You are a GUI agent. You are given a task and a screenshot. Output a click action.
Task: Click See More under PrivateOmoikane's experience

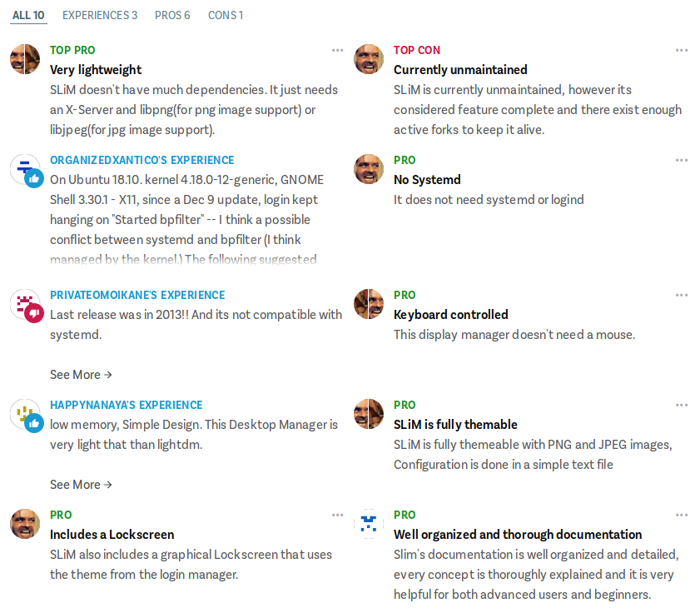(81, 375)
